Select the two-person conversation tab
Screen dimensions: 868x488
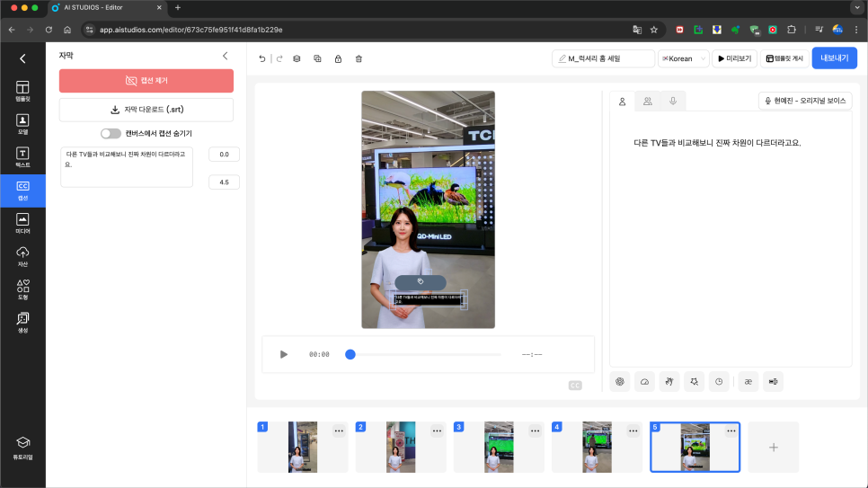pos(647,102)
